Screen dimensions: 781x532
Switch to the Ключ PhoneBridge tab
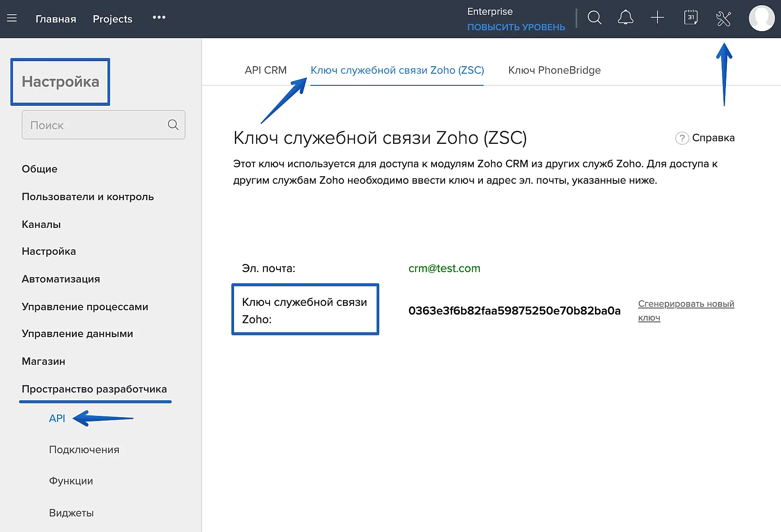pyautogui.click(x=554, y=70)
